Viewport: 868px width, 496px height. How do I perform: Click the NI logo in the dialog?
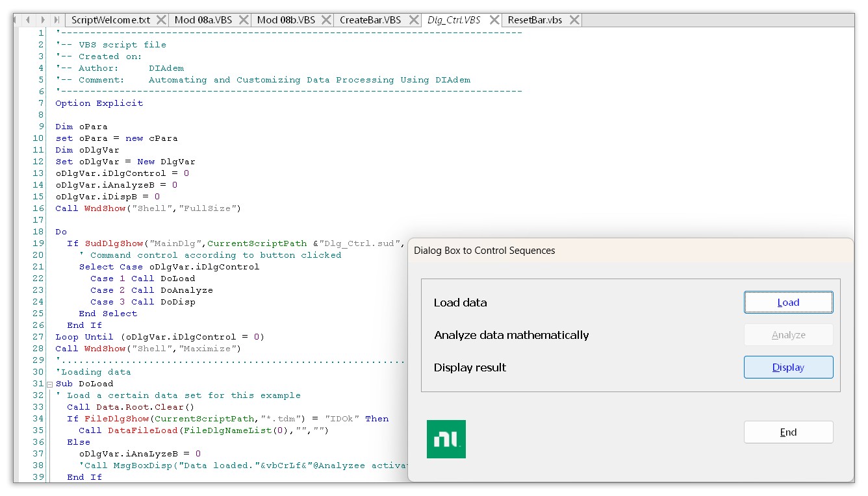(x=446, y=439)
